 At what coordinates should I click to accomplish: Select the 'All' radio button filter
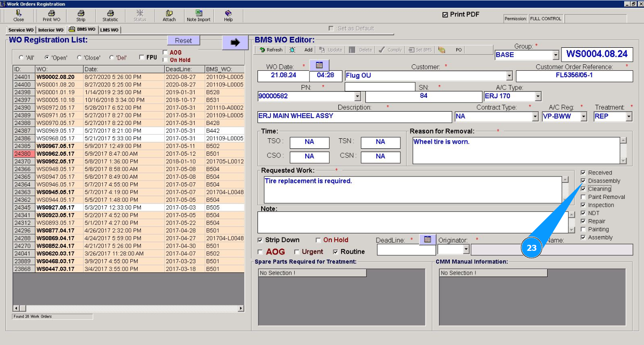pos(21,58)
